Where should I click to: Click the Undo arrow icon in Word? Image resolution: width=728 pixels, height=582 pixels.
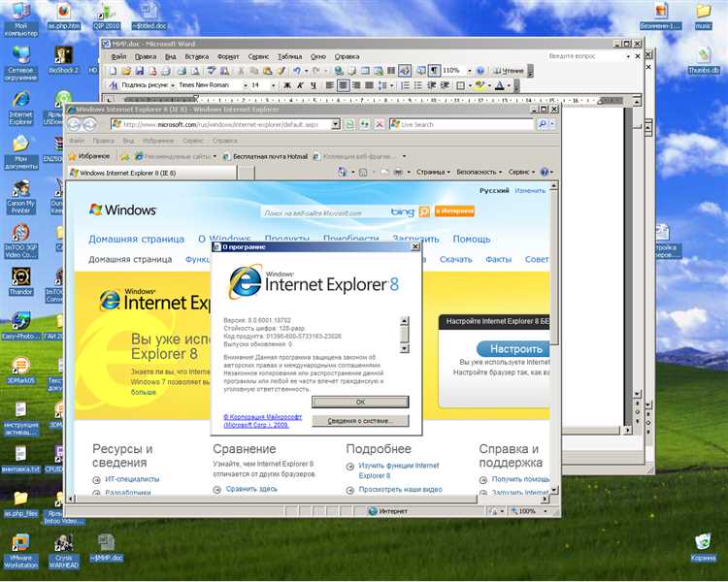pyautogui.click(x=297, y=71)
